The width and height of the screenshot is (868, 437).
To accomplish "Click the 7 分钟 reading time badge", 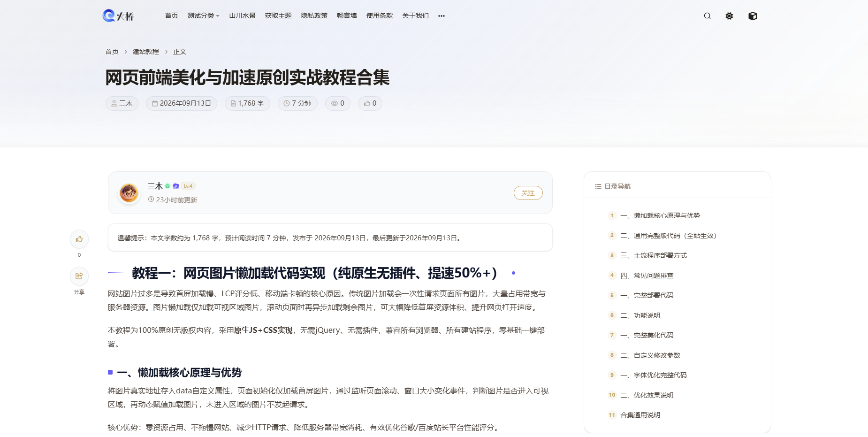I will pos(297,103).
